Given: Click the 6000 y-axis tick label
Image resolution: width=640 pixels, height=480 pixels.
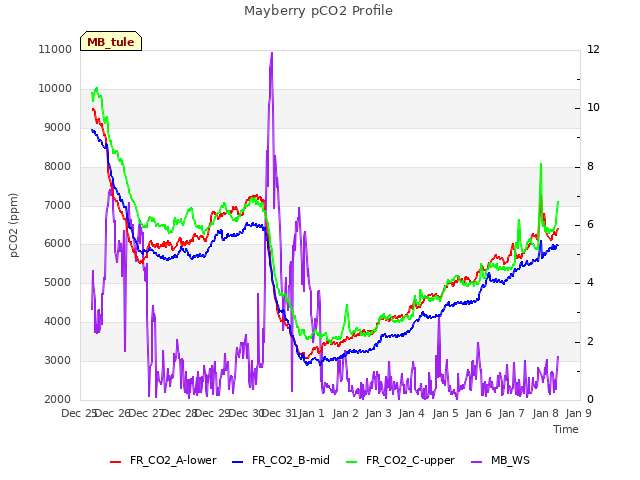Looking at the screenshot, I should 57,244.
